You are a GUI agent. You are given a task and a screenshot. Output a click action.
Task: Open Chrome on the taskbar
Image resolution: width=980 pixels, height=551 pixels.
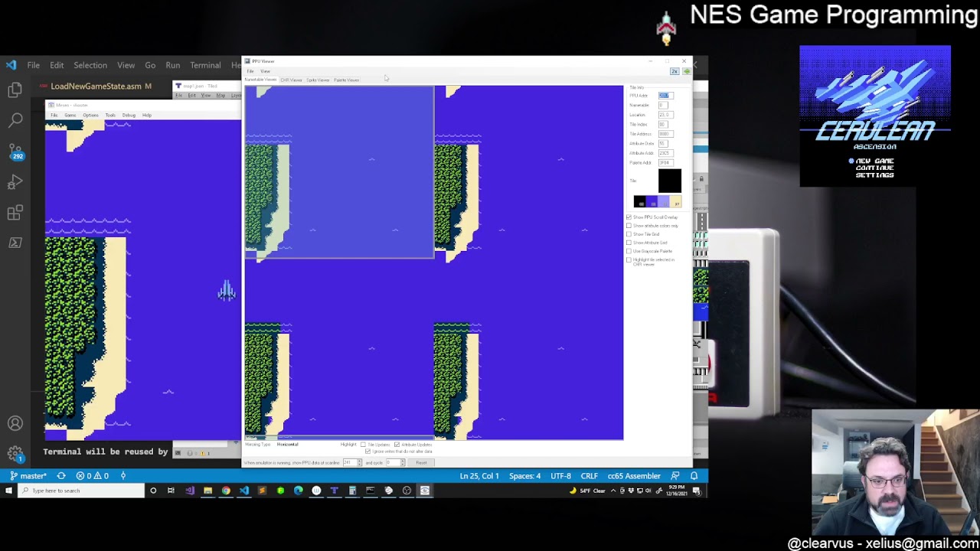[226, 491]
